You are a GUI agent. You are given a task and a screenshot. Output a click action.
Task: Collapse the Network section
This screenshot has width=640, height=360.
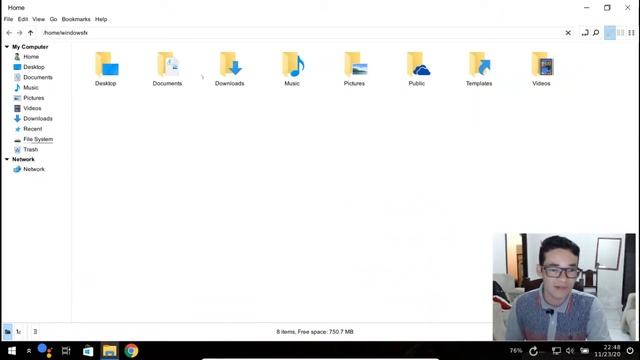tap(7, 159)
